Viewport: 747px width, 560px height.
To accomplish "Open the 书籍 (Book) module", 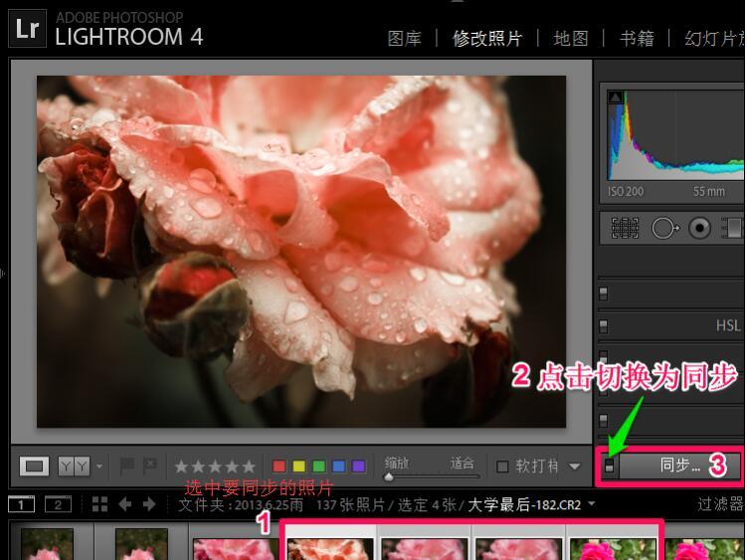I will [637, 39].
